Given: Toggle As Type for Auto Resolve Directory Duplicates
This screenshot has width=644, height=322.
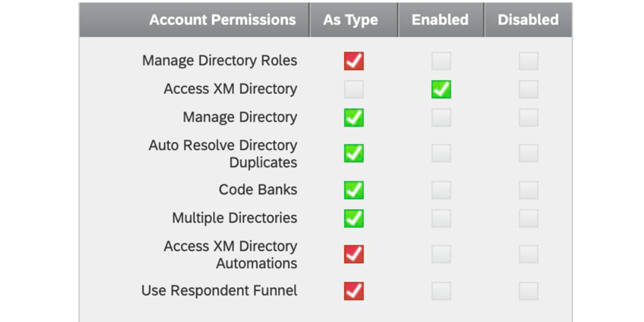Looking at the screenshot, I should pyautogui.click(x=354, y=153).
